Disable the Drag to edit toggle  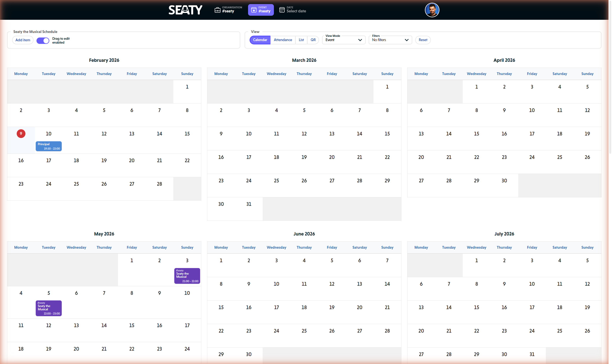(43, 41)
